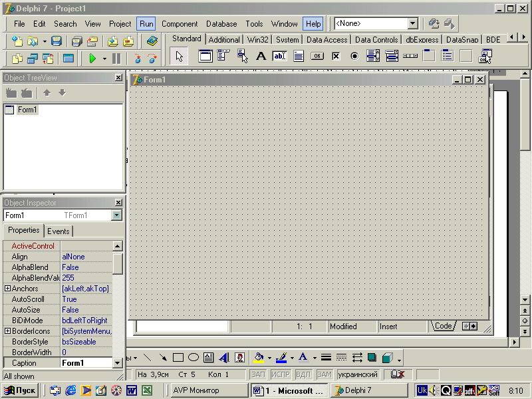Switch to the Events tab
The height and width of the screenshot is (399, 532).
pyautogui.click(x=59, y=231)
